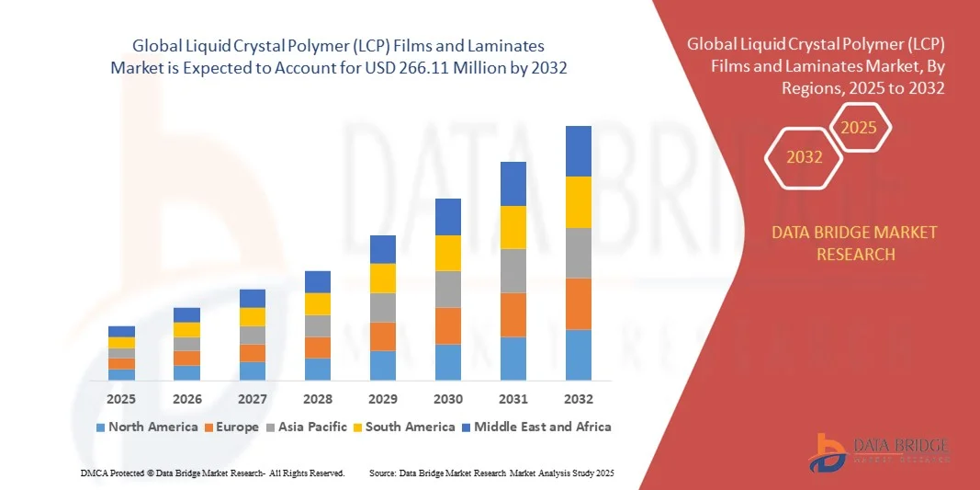Click the top blue segment of 2031 bar
Screen dimensions: 980x490
[513, 184]
